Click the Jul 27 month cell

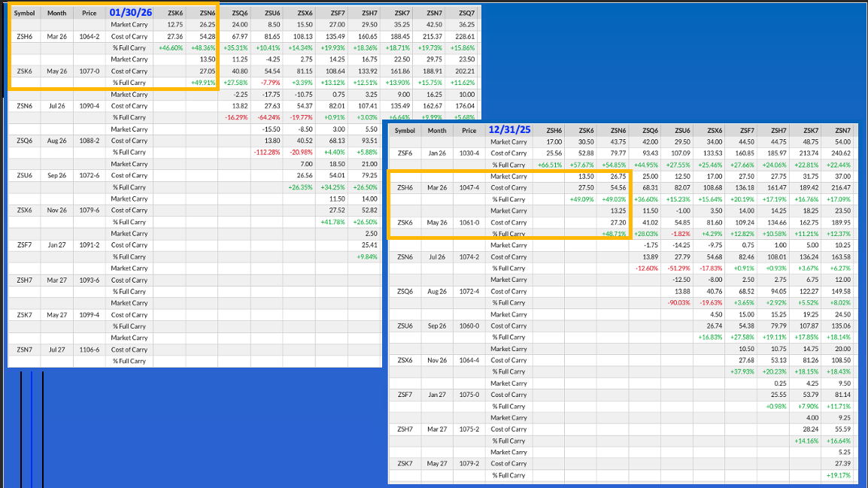click(x=56, y=350)
